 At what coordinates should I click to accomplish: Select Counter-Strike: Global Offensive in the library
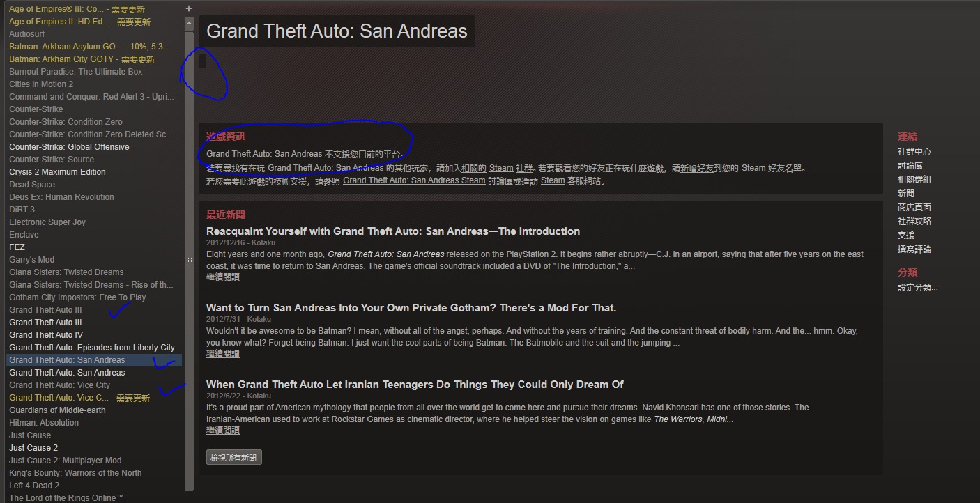point(69,147)
